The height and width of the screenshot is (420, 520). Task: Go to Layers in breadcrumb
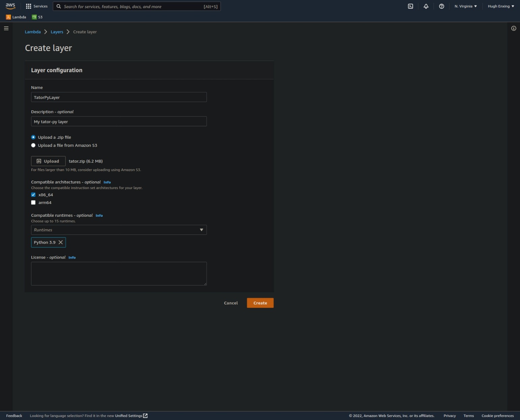pos(57,32)
